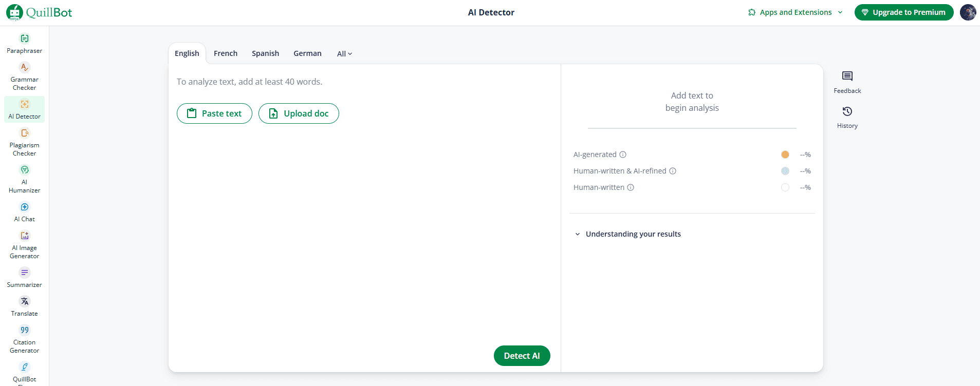Switch to the Spanish tab
The width and height of the screenshot is (980, 386).
point(265,53)
